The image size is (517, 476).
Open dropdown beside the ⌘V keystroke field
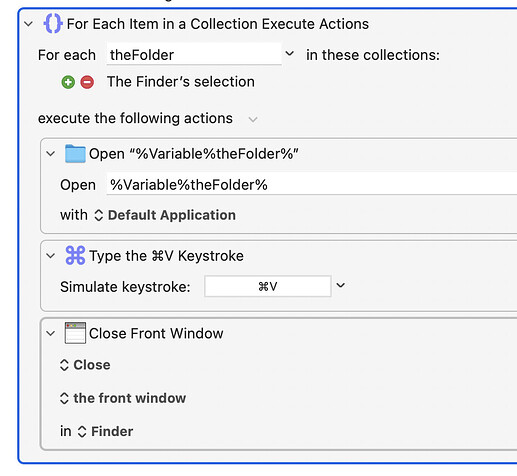coord(340,285)
